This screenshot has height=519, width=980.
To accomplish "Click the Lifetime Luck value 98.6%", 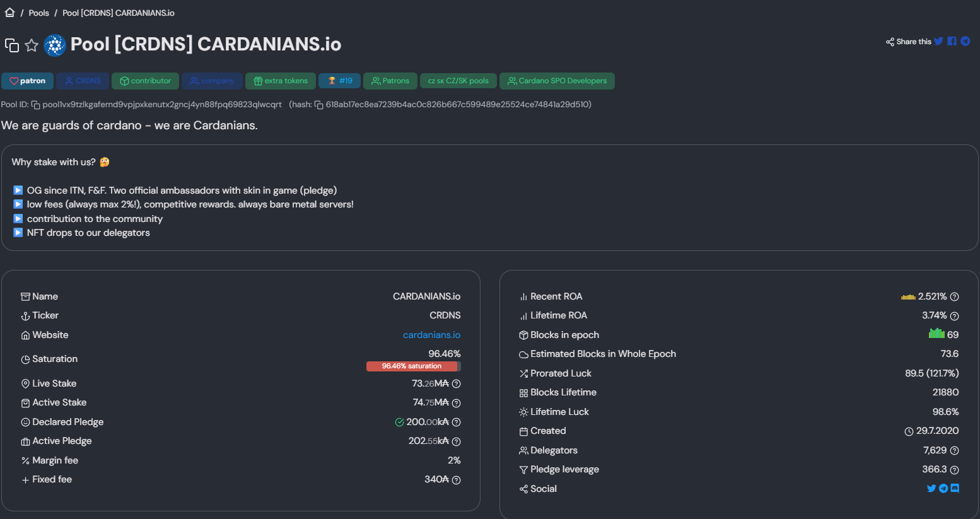I will (x=946, y=412).
